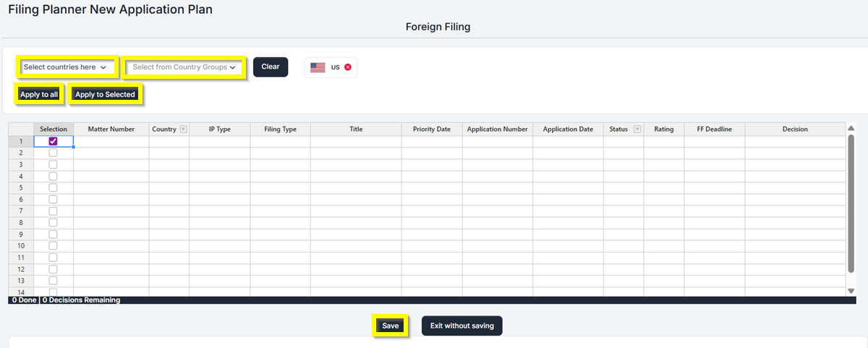Tick the Selection checkbox in row 5
The image size is (868, 348).
click(x=53, y=187)
